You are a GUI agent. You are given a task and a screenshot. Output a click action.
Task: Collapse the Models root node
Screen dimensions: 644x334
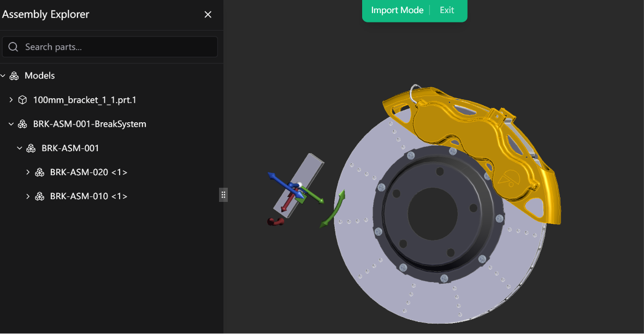point(3,75)
